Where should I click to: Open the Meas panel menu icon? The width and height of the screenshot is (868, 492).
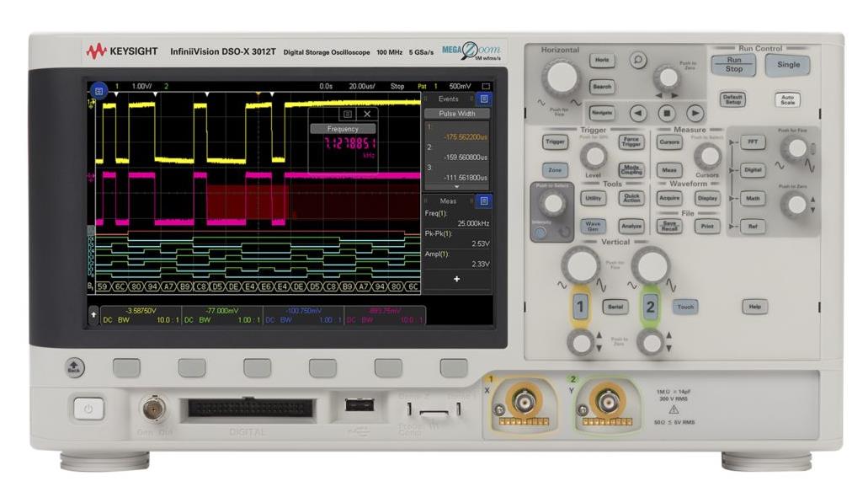point(483,199)
